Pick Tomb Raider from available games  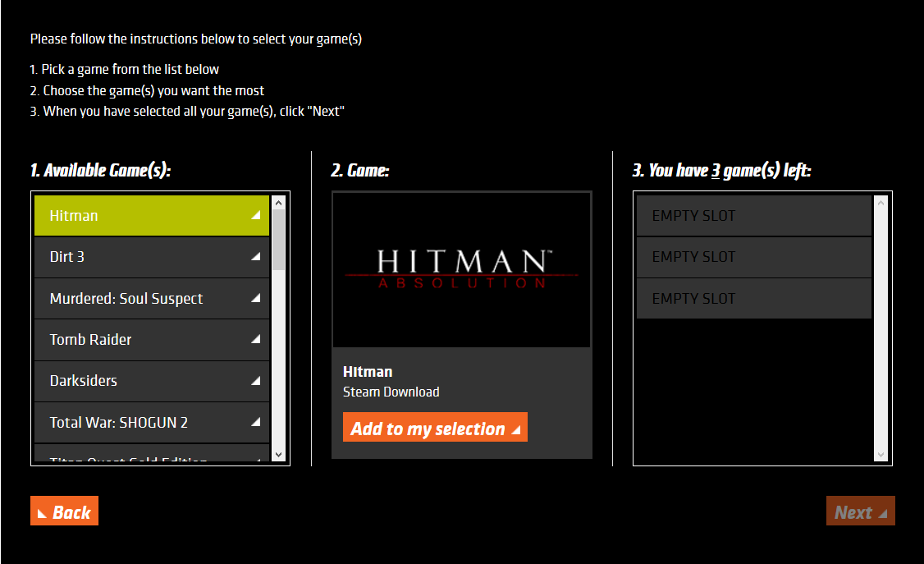tap(152, 339)
